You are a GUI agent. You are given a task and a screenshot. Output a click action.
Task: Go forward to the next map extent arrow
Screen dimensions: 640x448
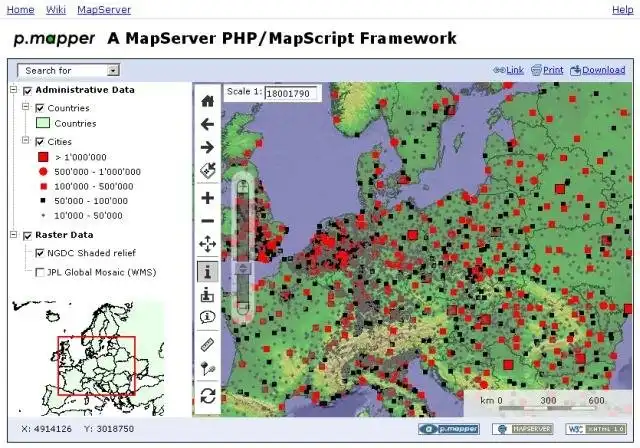point(208,147)
